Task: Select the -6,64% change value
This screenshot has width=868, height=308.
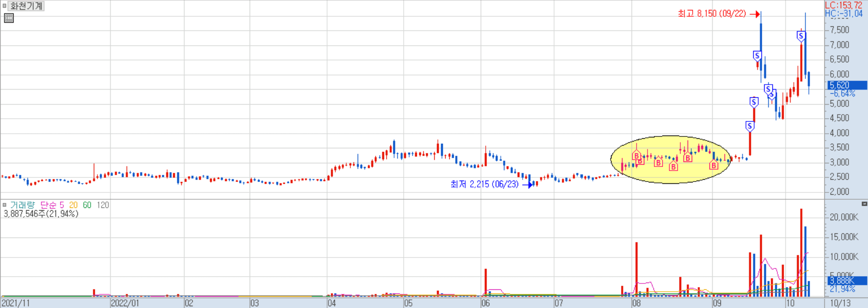Action: pos(842,93)
